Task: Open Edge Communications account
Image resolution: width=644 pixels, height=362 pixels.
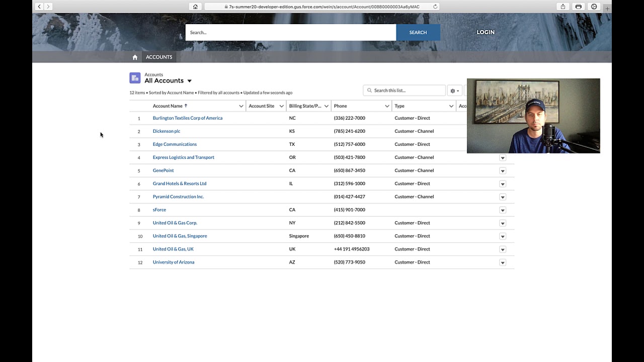Action: pos(175,144)
